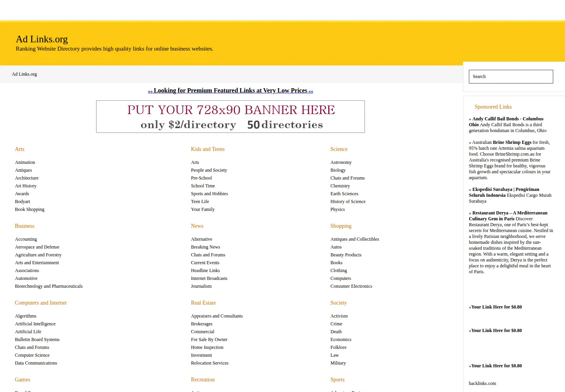Go to the Real Estate category

click(203, 303)
